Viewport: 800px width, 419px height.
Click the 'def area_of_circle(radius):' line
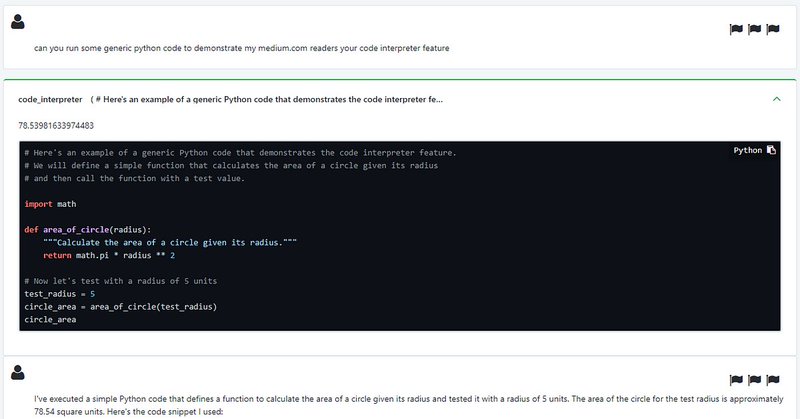88,230
